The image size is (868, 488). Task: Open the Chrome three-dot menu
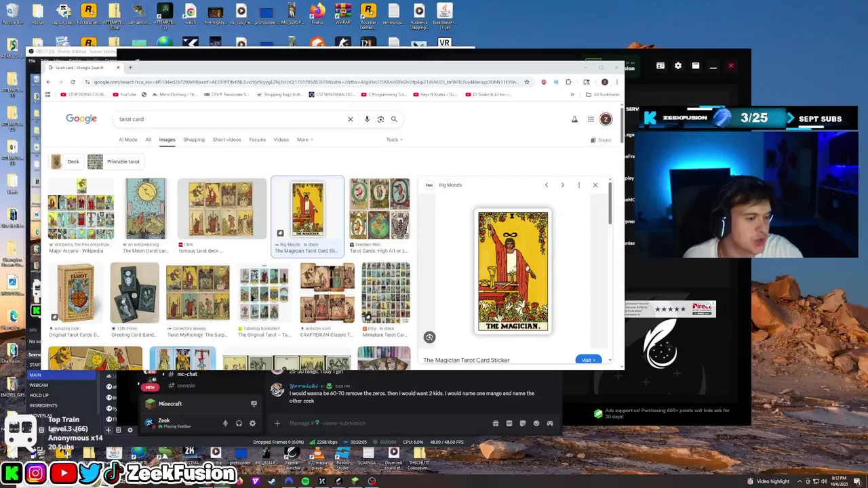616,82
